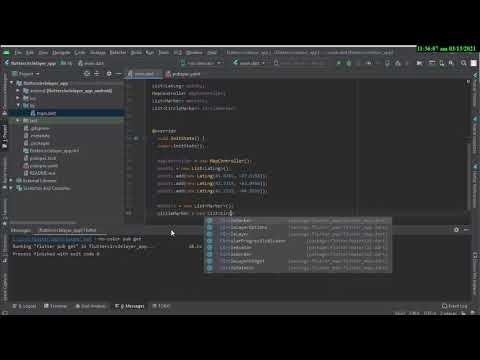This screenshot has height=360, width=480.
Task: Open main.dart run configuration dropdown
Action: (249, 63)
